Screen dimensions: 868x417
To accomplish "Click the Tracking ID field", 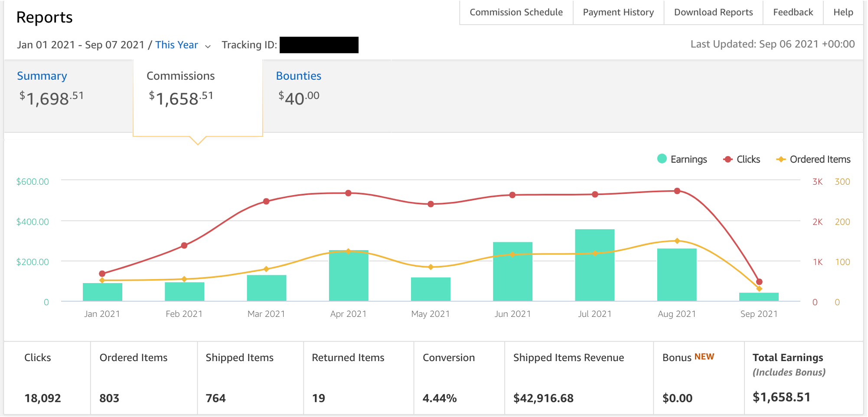I will click(x=319, y=45).
